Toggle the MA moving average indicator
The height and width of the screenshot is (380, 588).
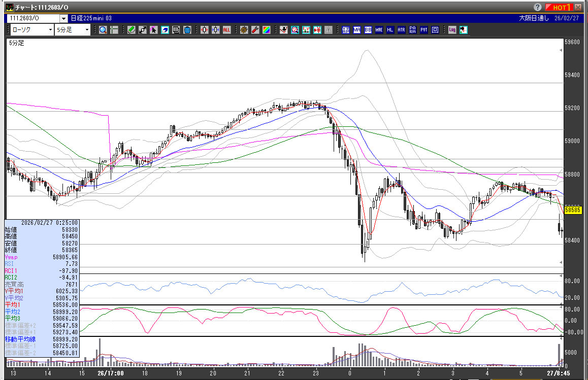pos(357,30)
